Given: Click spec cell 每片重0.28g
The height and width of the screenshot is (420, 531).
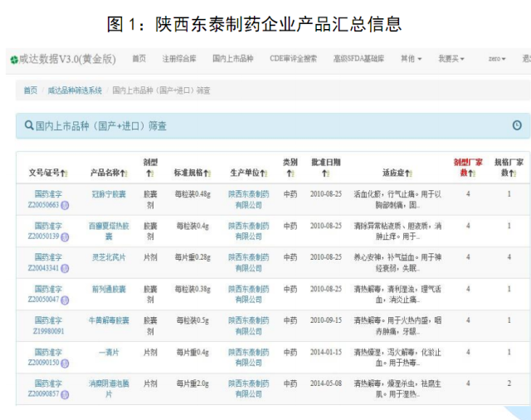Looking at the screenshot, I should coord(192,257).
